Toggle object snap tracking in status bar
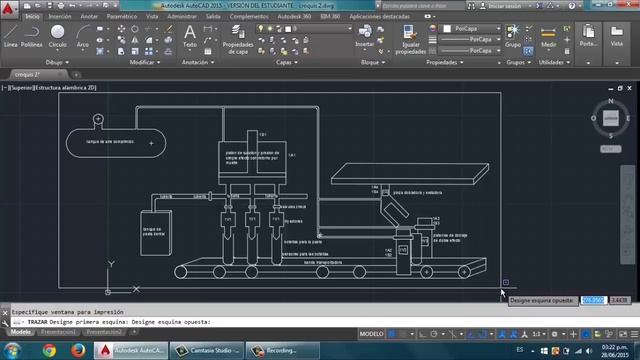 tap(471, 334)
